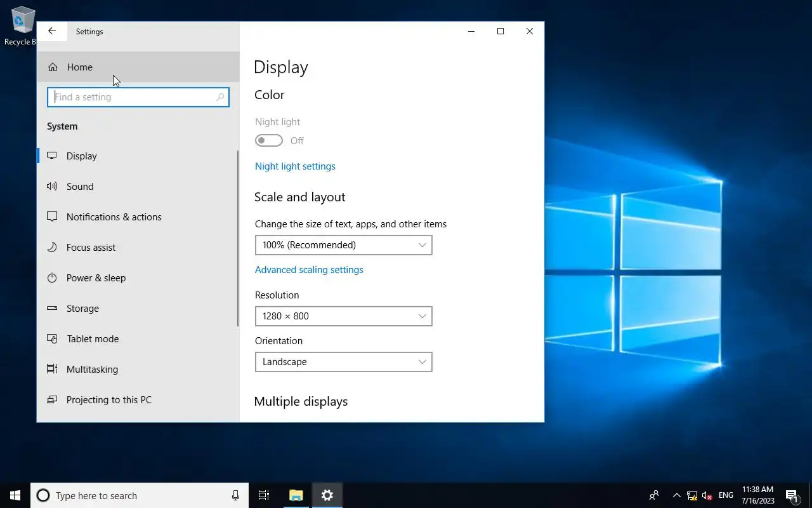
Task: Select Projecting to this PC label
Action: click(109, 399)
